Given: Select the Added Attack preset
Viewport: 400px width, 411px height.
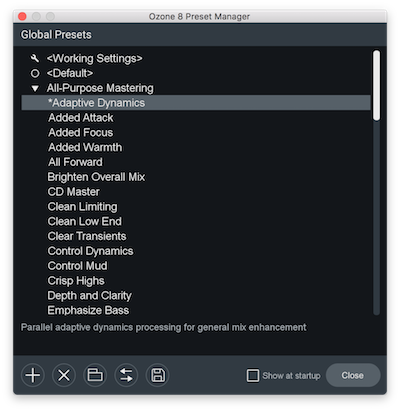Looking at the screenshot, I should pyautogui.click(x=81, y=118).
